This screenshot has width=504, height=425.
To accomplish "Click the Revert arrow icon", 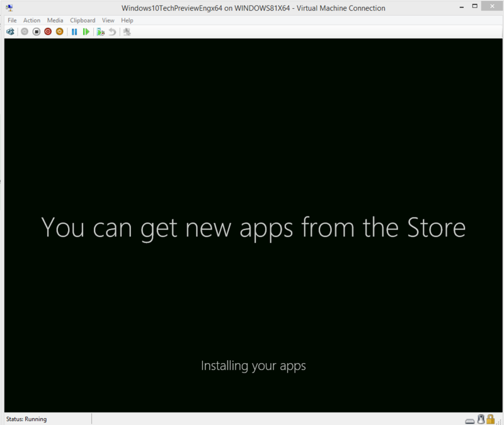I will pos(112,32).
